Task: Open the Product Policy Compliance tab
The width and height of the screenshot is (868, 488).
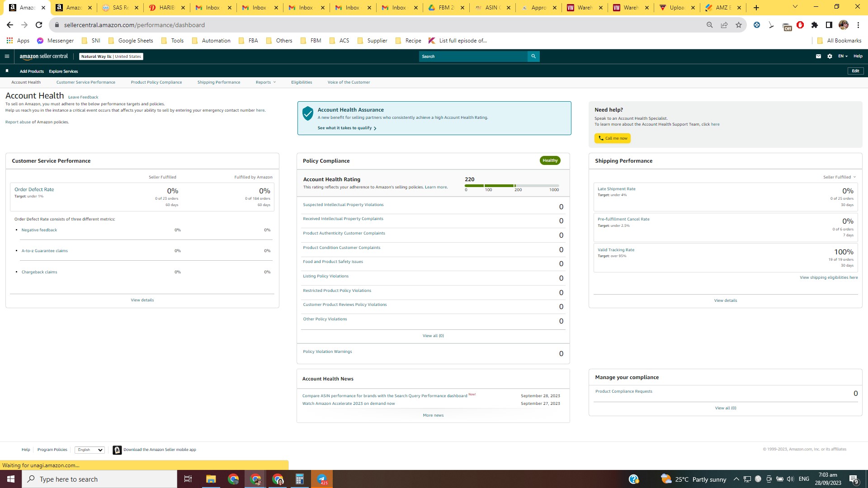Action: (x=156, y=82)
